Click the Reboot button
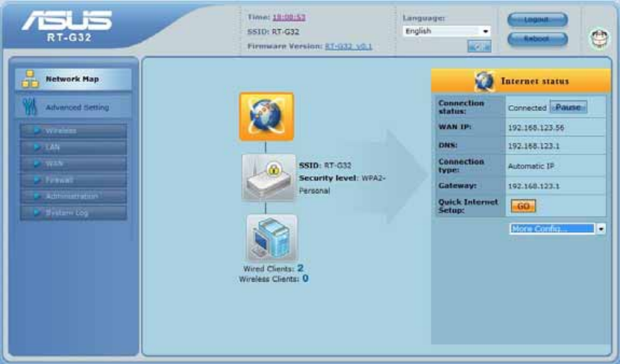Viewport: 620px width, 364px height. (537, 39)
